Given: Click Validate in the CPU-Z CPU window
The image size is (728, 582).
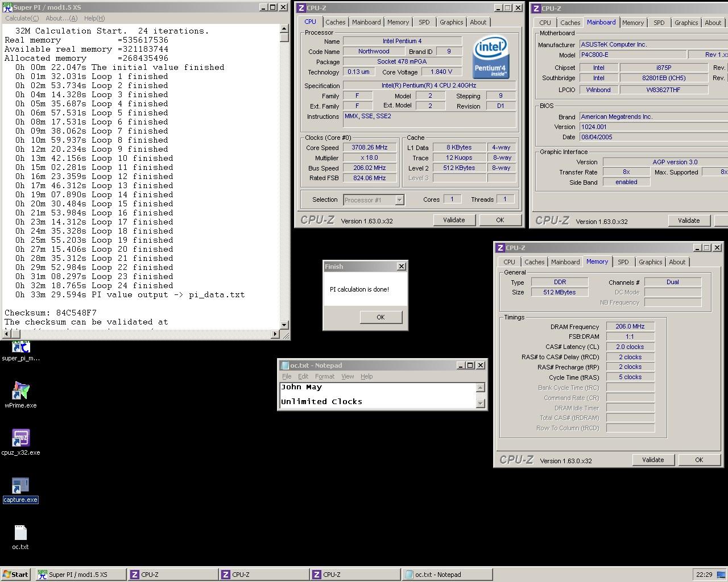Looking at the screenshot, I should tap(454, 220).
